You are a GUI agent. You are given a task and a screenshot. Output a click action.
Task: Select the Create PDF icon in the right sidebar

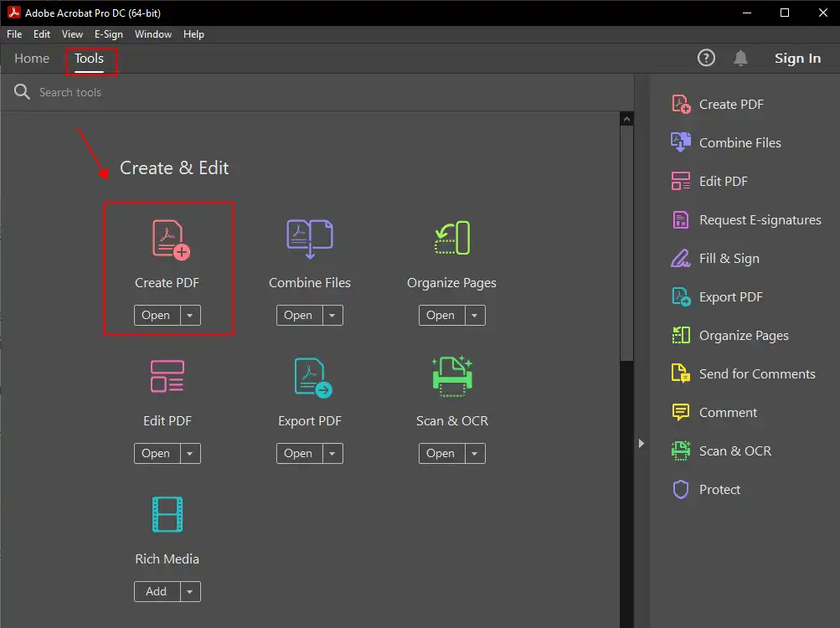point(681,104)
